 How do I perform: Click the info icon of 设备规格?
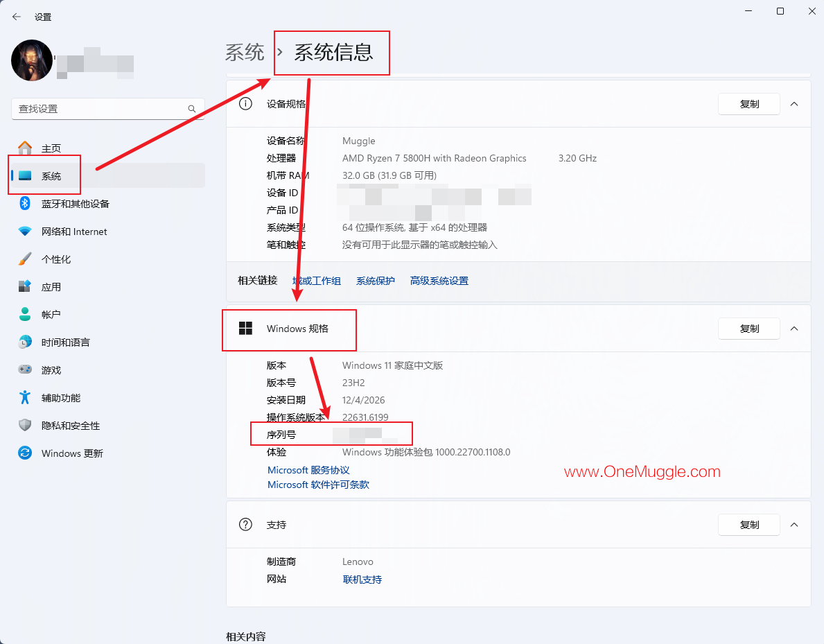[x=245, y=103]
